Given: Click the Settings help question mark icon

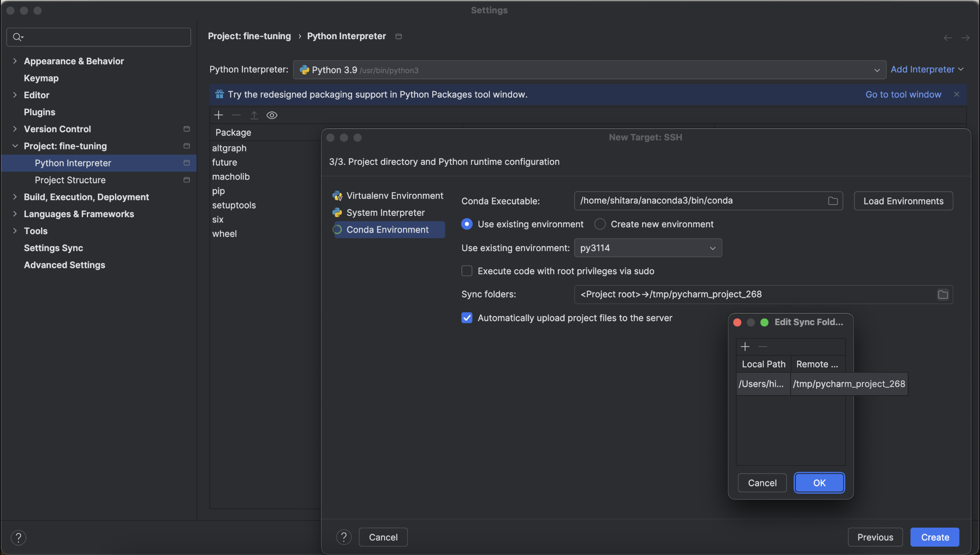Looking at the screenshot, I should point(18,537).
